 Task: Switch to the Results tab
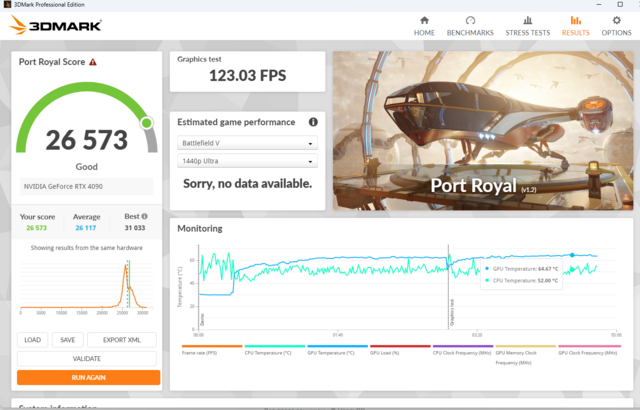[x=574, y=24]
